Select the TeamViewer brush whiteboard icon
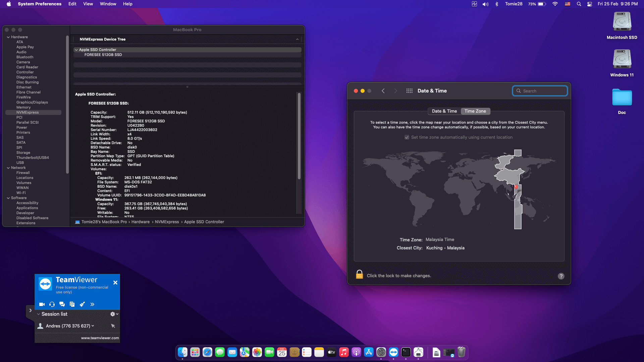This screenshot has height=362, width=644. coord(82,304)
